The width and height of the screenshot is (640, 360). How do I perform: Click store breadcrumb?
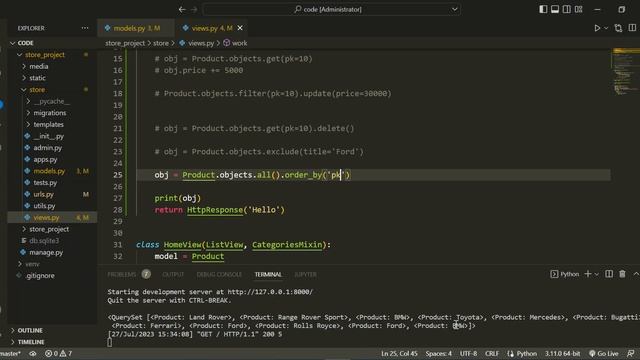click(161, 43)
